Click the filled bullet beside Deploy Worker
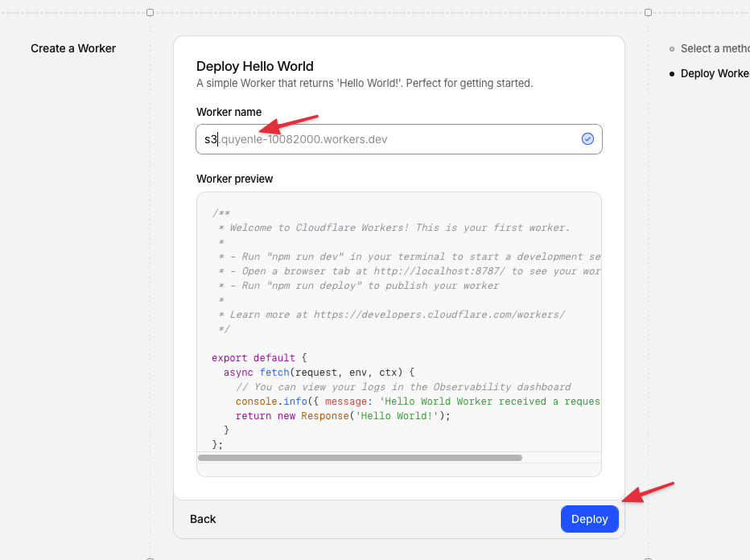 click(672, 73)
